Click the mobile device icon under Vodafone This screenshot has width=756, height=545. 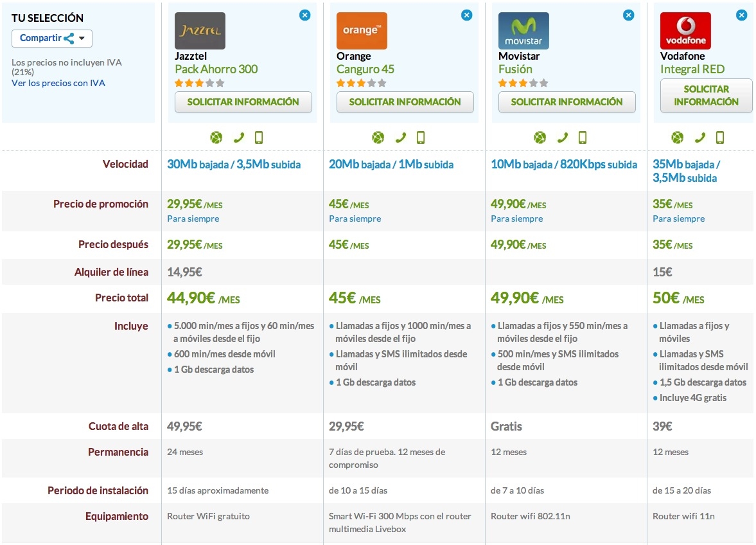[x=720, y=138]
